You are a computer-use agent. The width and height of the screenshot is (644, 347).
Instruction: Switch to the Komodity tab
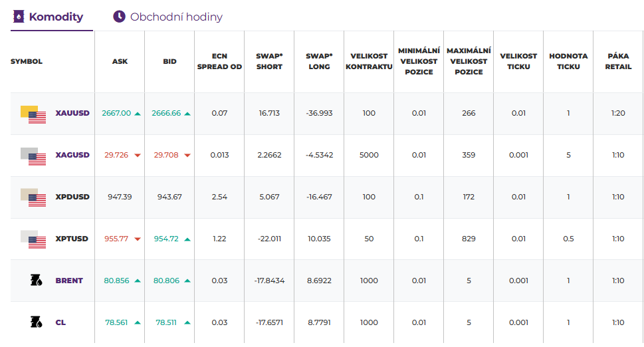(56, 17)
